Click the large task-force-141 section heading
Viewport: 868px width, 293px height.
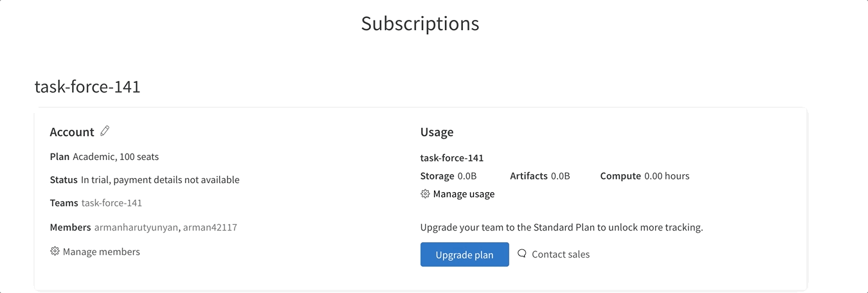point(87,87)
